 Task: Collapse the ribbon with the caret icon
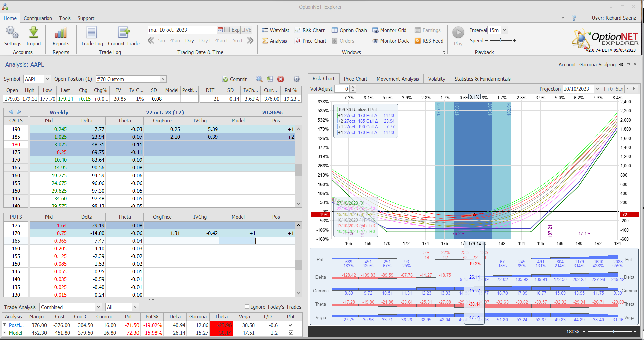[x=563, y=18]
